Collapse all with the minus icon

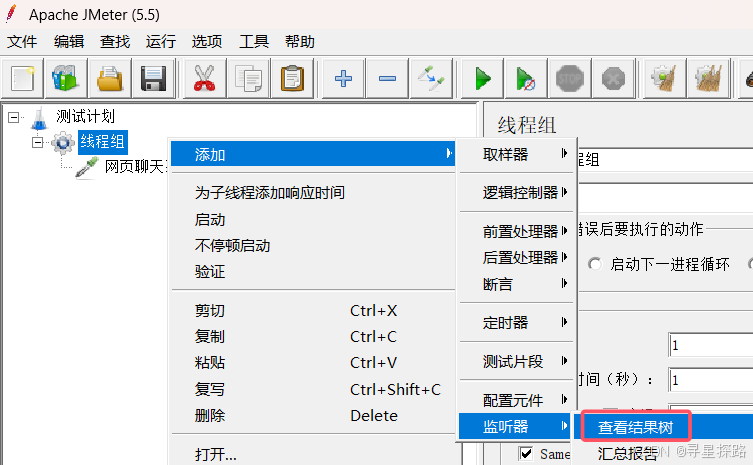click(387, 78)
